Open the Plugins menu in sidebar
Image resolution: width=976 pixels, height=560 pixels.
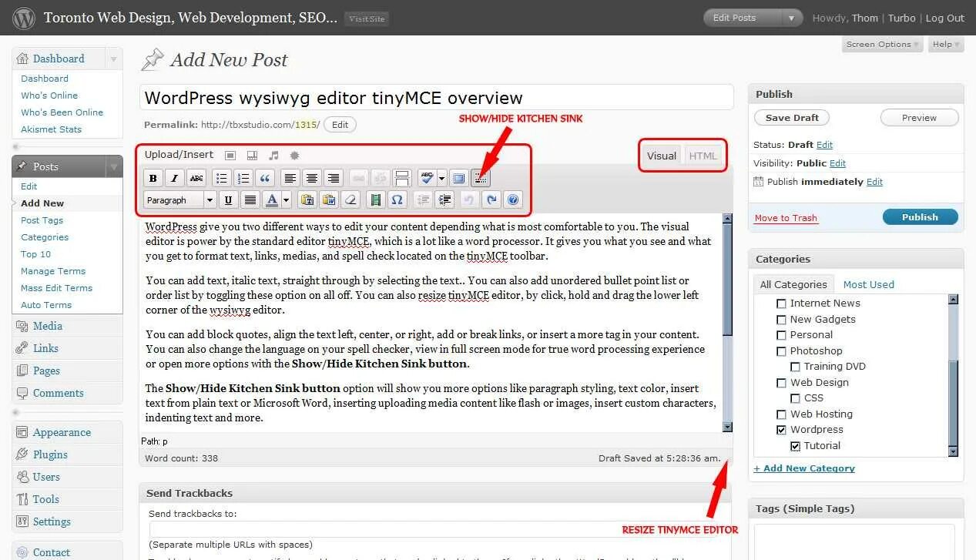tap(50, 454)
